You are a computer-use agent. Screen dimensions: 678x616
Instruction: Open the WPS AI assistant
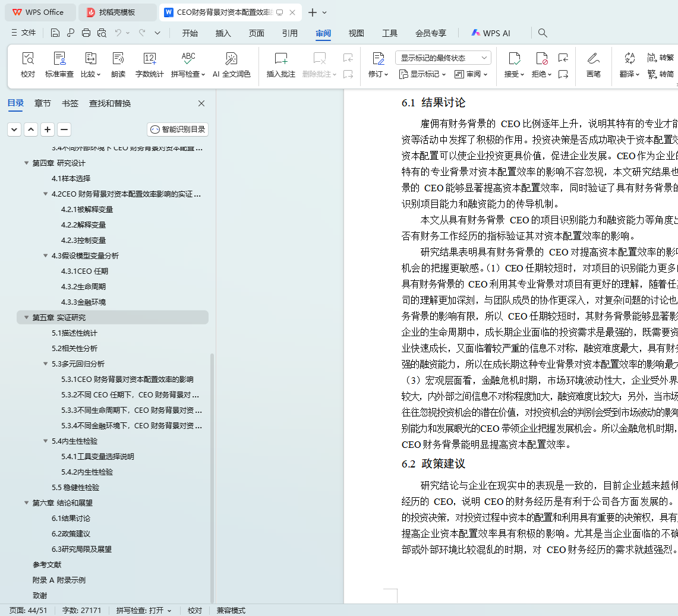pos(491,33)
